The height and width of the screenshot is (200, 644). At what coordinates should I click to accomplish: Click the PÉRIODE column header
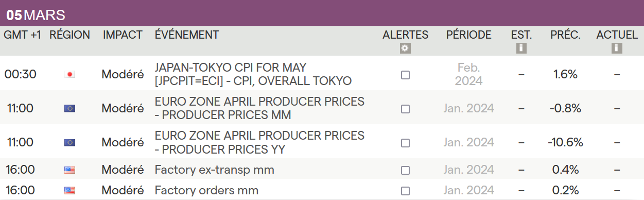point(468,35)
